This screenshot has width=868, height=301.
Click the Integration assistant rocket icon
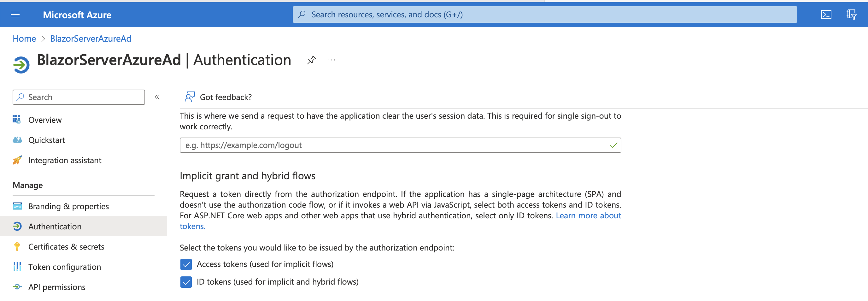[17, 160]
